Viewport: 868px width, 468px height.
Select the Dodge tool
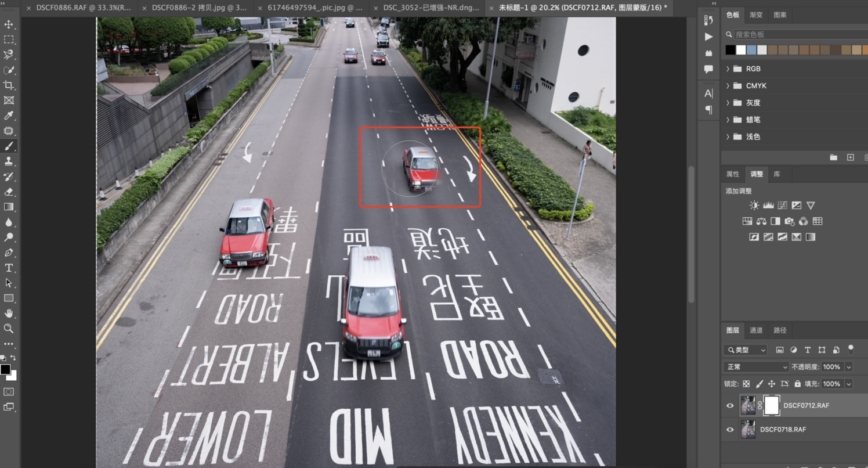coord(9,237)
